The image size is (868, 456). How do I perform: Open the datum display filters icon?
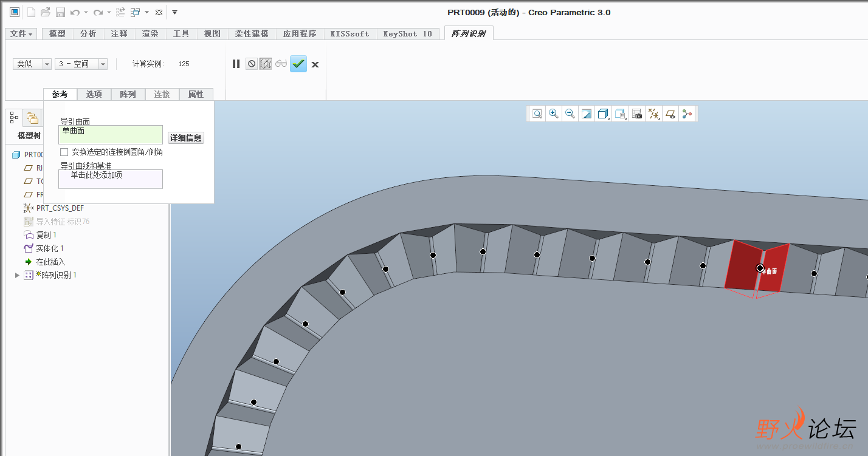point(653,114)
